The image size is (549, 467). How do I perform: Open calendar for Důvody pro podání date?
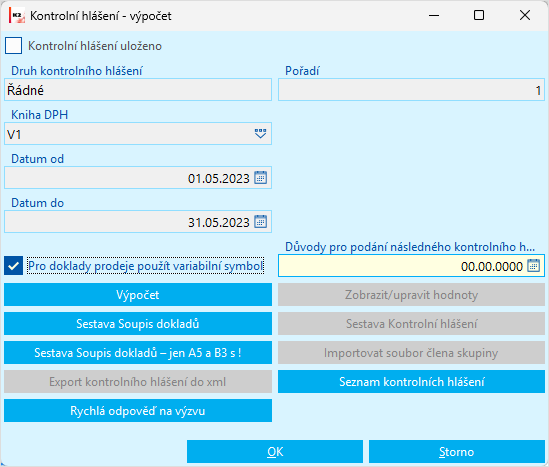click(534, 266)
